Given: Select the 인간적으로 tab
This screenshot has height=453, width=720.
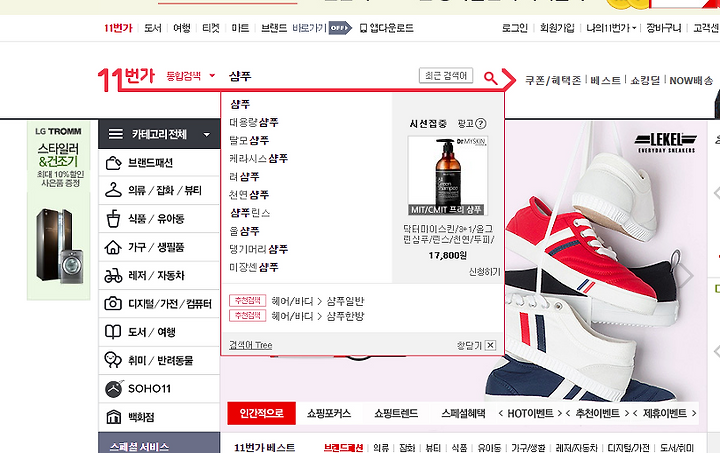Looking at the screenshot, I should pyautogui.click(x=261, y=414).
